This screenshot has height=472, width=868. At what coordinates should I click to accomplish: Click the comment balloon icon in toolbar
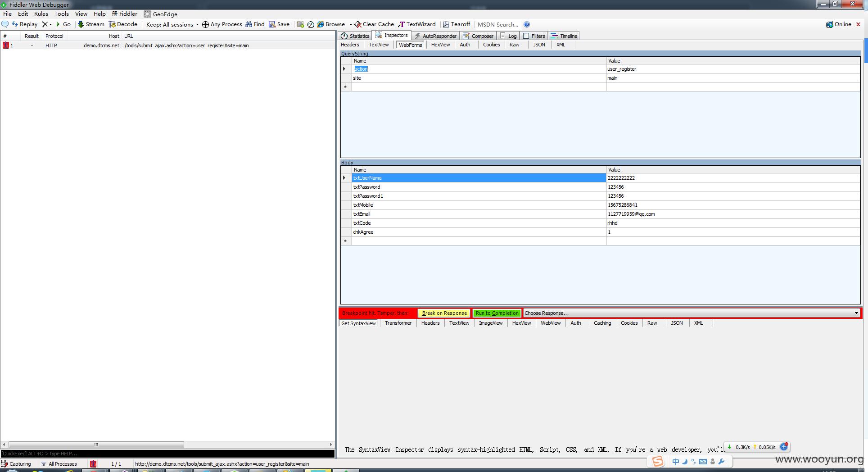point(5,24)
